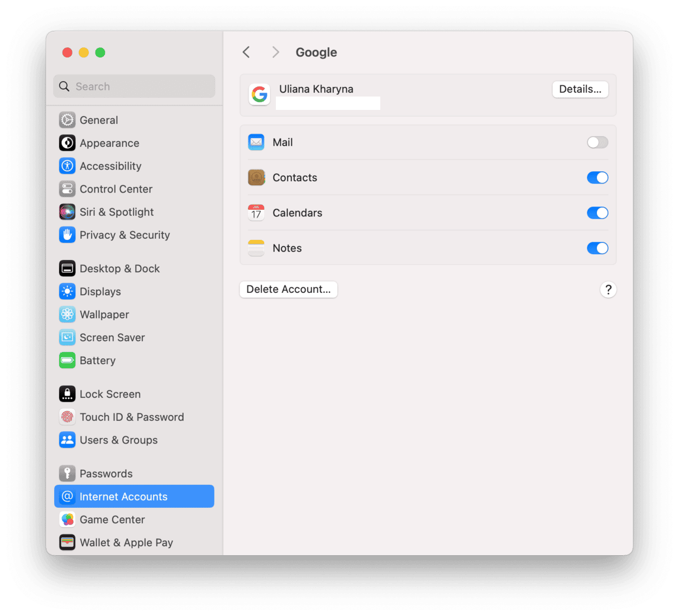
Task: Open Siri & Spotlight icon
Action: (x=67, y=211)
